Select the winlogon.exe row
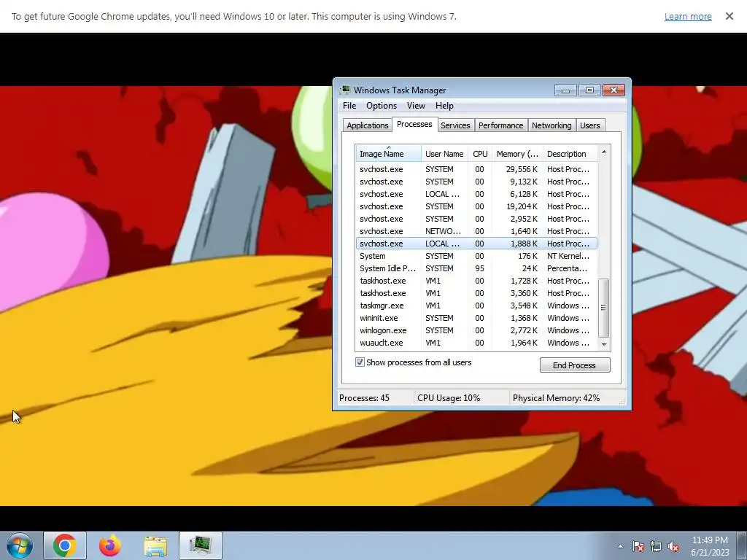Viewport: 747px width, 560px height. point(476,330)
